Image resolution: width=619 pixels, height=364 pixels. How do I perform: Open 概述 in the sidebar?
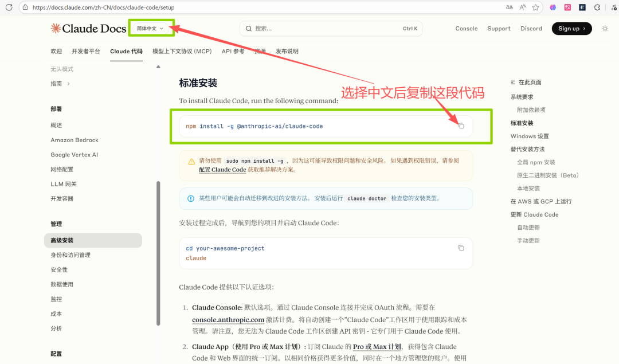point(56,125)
